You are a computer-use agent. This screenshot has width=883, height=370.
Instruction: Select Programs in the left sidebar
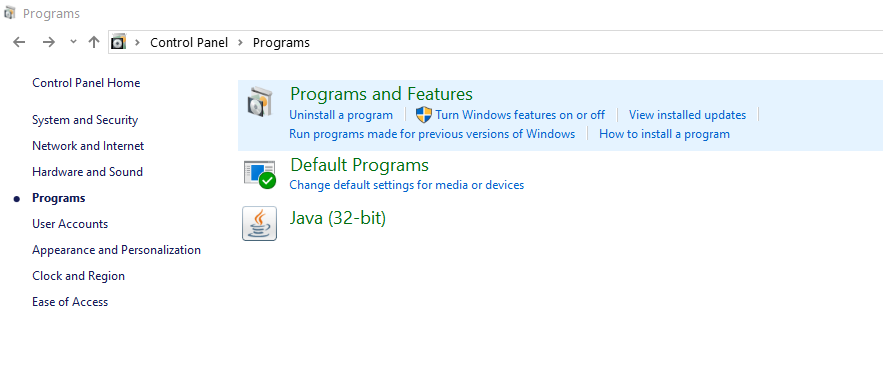59,198
